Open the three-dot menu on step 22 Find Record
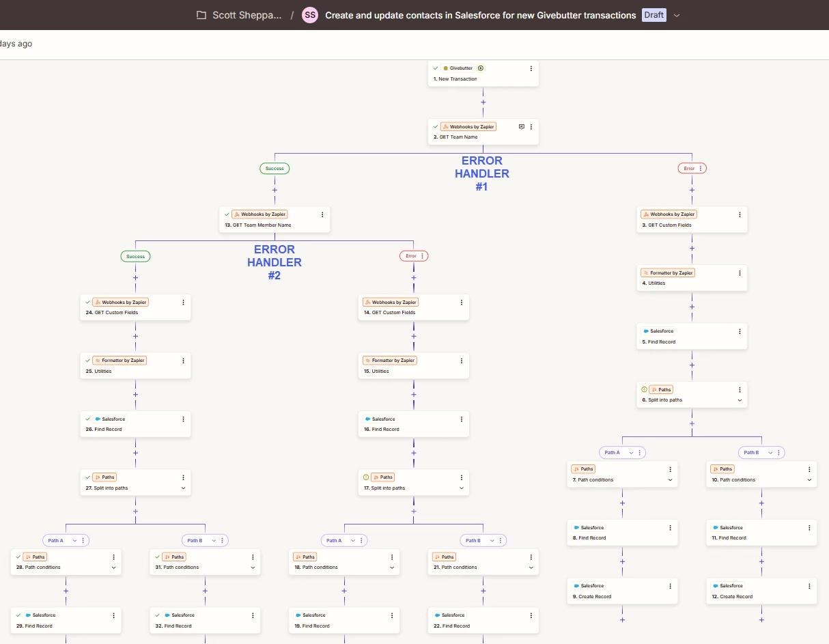Viewport: 829px width, 644px height. [x=531, y=615]
